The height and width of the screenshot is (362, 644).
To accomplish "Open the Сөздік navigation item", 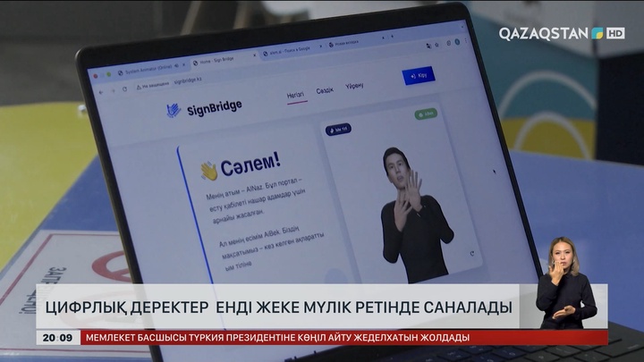I will pos(325,90).
